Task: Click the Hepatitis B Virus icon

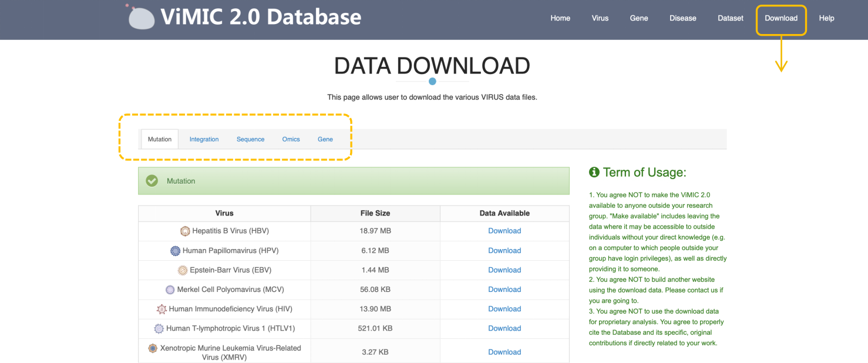Action: click(185, 231)
